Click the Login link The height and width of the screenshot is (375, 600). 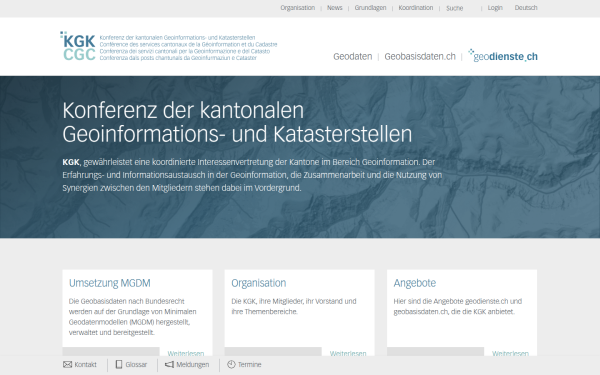(495, 8)
